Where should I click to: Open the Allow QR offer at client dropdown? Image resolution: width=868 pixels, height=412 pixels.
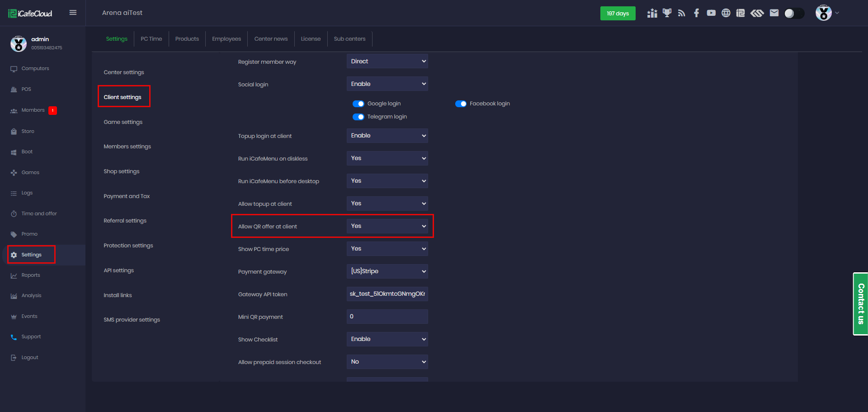(x=387, y=226)
